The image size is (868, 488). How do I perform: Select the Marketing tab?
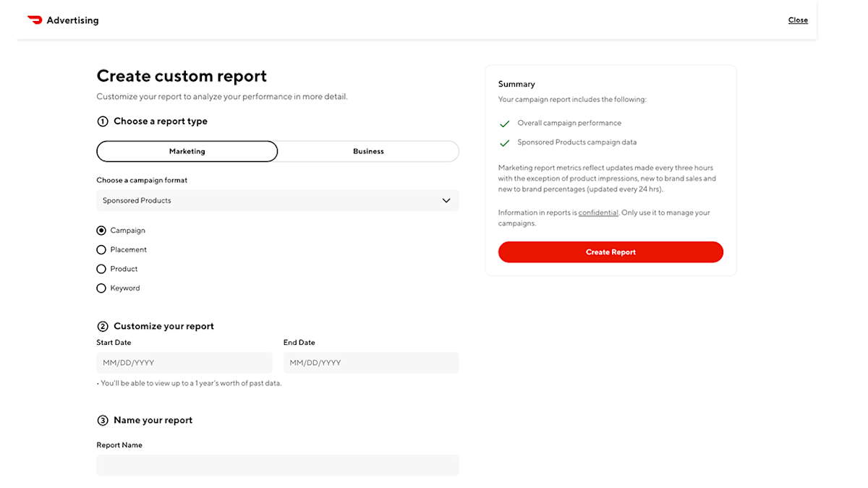pos(187,151)
